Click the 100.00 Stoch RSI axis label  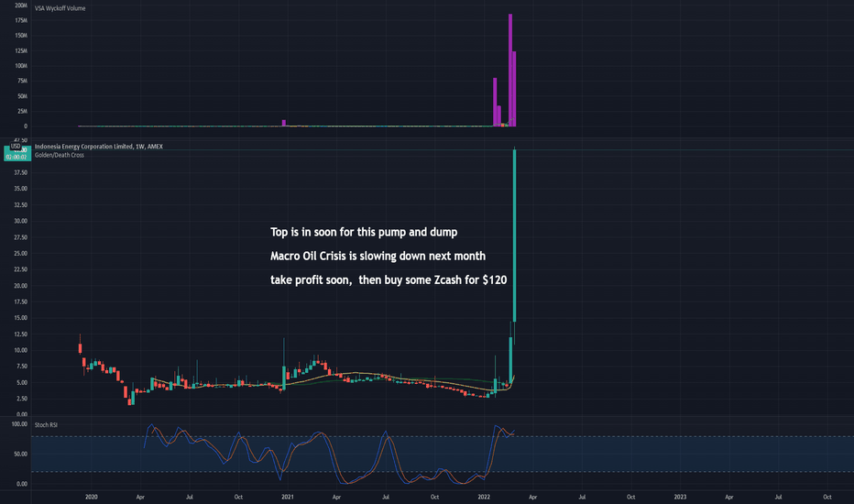click(x=19, y=424)
